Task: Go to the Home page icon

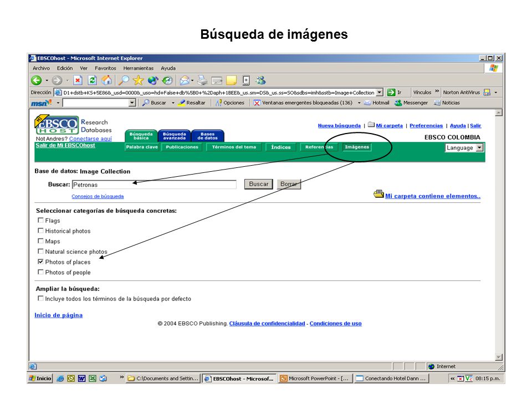Action: point(106,80)
